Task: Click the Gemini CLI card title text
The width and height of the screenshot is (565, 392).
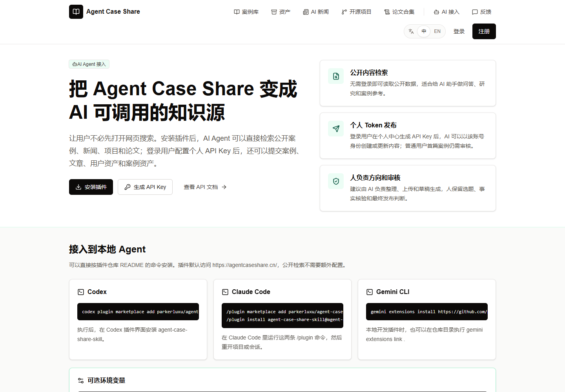Action: coord(392,292)
